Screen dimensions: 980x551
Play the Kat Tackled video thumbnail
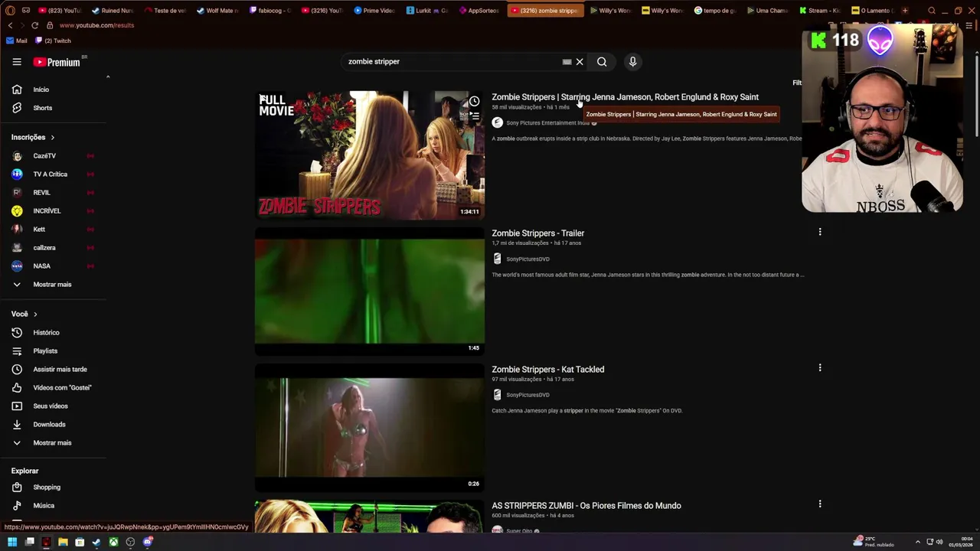(x=369, y=428)
